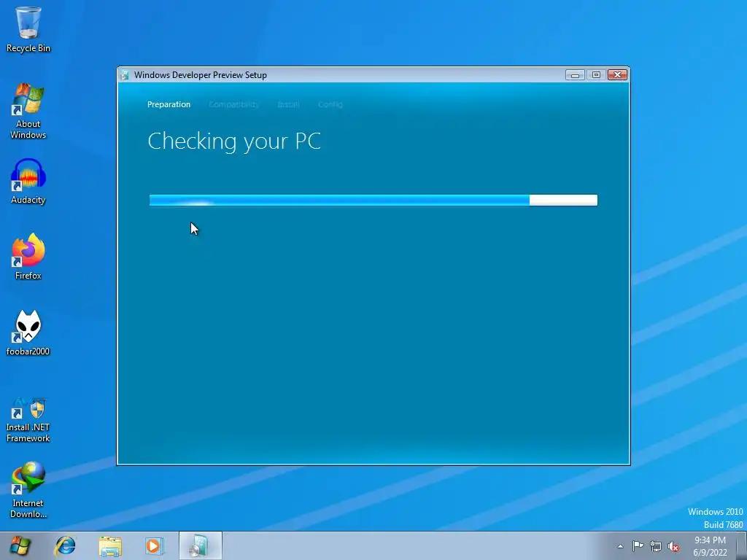Click the muted volume tray icon

point(673,546)
